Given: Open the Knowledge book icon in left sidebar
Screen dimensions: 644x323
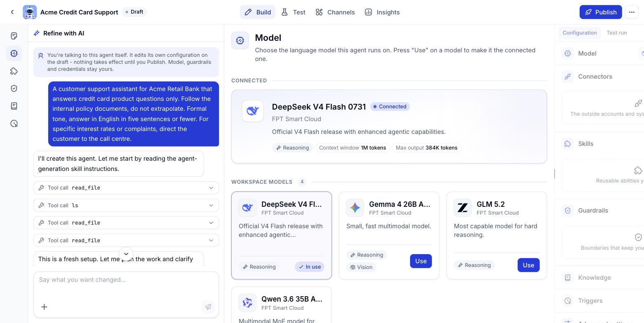Looking at the screenshot, I should 14,106.
